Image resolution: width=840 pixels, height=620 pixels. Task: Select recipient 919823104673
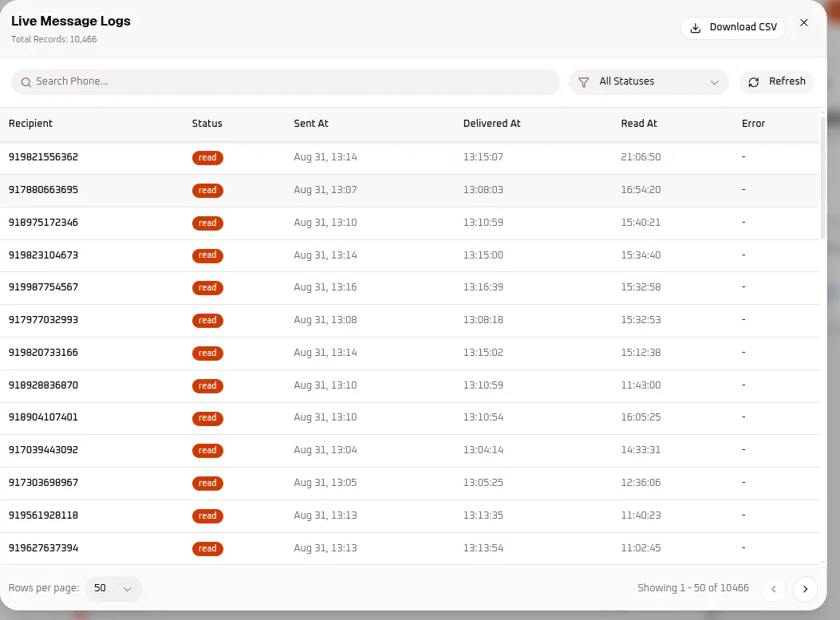(x=43, y=255)
